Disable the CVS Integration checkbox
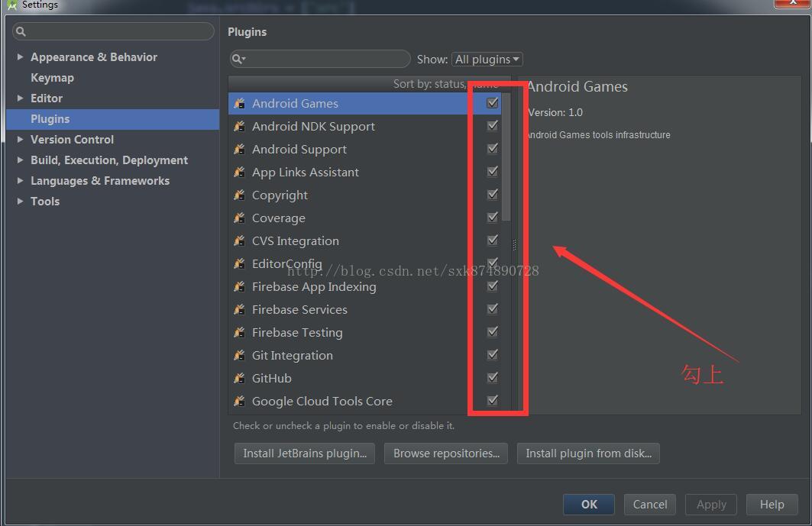 pyautogui.click(x=493, y=240)
